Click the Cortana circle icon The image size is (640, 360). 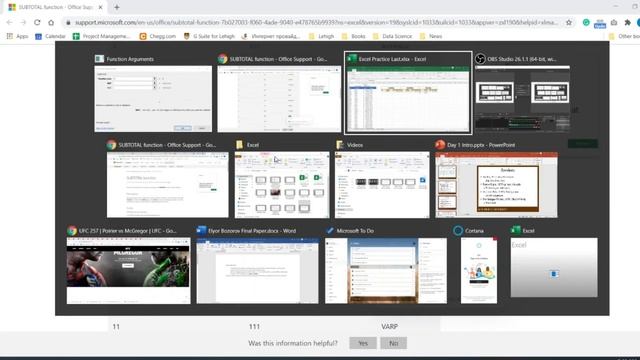pyautogui.click(x=458, y=231)
